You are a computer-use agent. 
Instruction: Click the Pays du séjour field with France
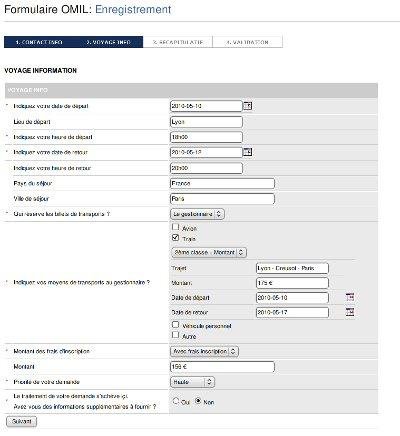coord(222,183)
